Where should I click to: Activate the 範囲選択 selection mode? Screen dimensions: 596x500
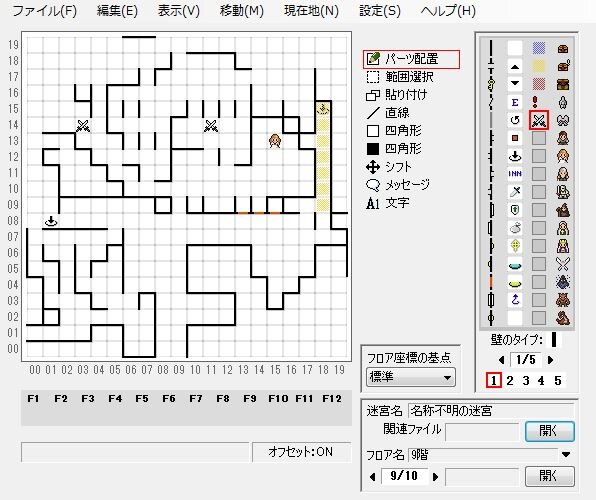click(x=399, y=77)
